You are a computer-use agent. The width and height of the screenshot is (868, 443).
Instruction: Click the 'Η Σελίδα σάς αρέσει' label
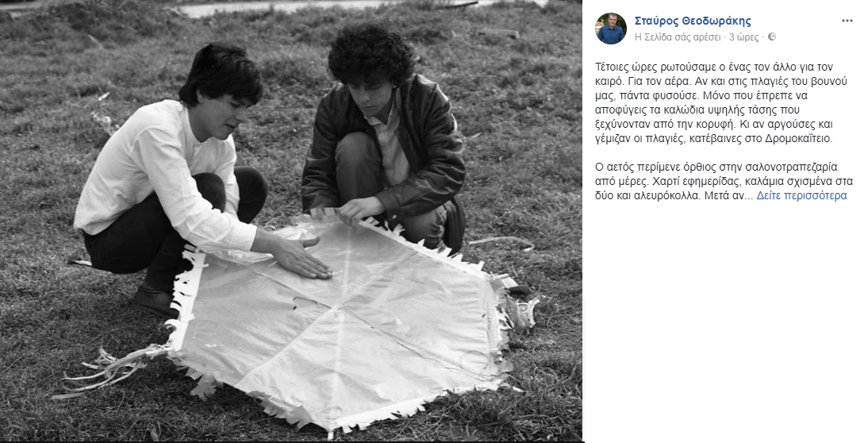click(x=678, y=37)
